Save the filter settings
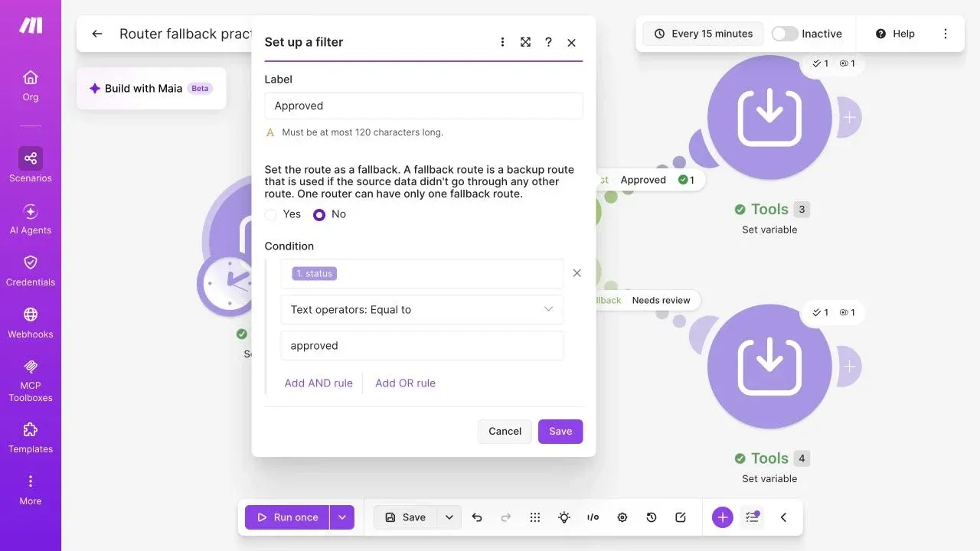This screenshot has height=551, width=980. (560, 432)
